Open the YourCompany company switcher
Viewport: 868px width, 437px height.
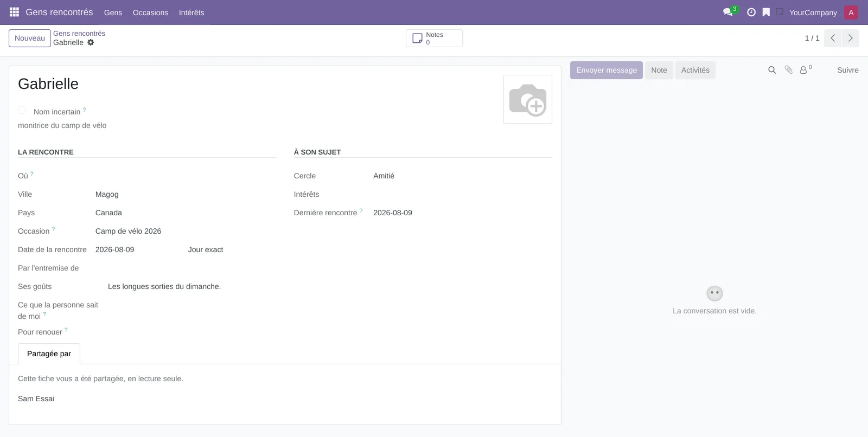(813, 12)
